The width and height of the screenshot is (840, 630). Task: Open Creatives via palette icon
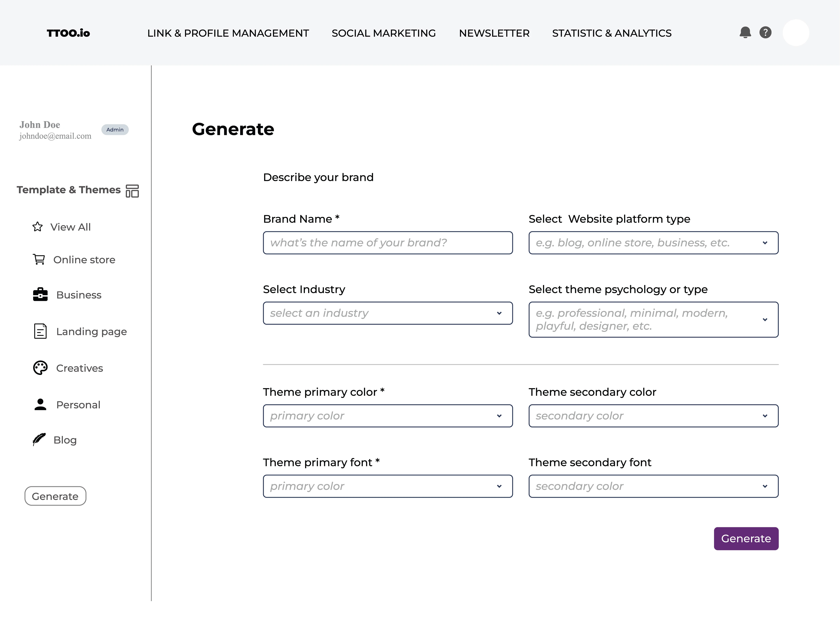pos(40,368)
